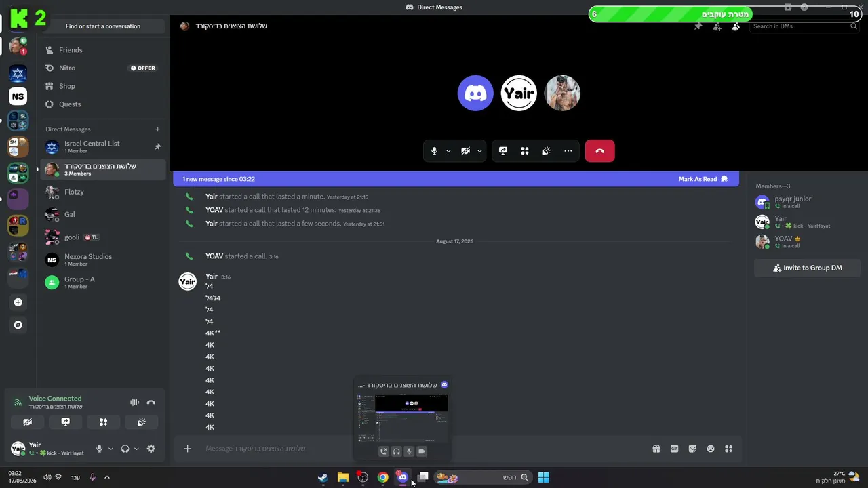Click the message input box
Image resolution: width=868 pixels, height=488 pixels.
[424, 449]
